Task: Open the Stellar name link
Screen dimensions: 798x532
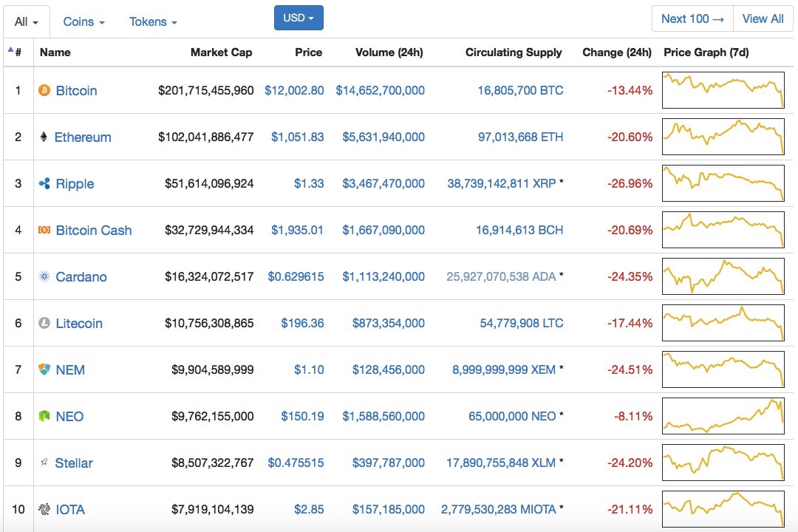Action: [74, 463]
